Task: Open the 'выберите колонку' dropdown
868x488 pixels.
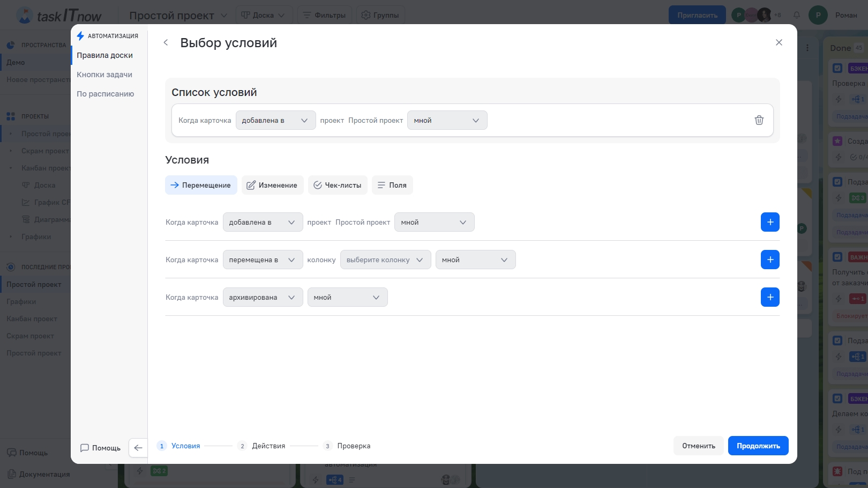Action: (385, 260)
